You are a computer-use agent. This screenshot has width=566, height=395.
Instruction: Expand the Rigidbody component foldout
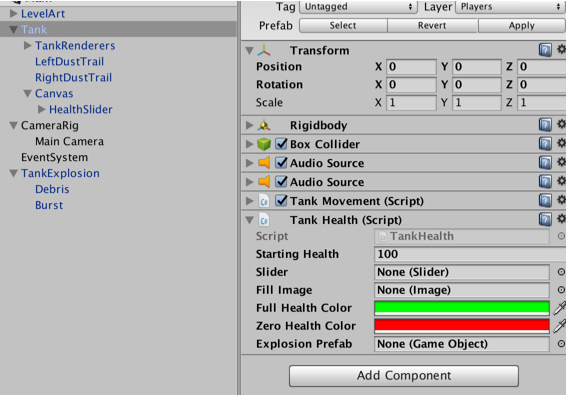click(x=249, y=125)
